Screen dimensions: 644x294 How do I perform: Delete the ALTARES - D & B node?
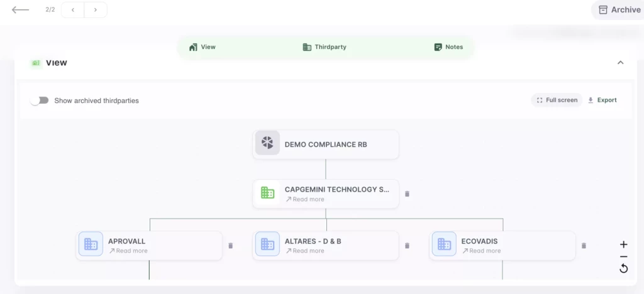tap(407, 246)
